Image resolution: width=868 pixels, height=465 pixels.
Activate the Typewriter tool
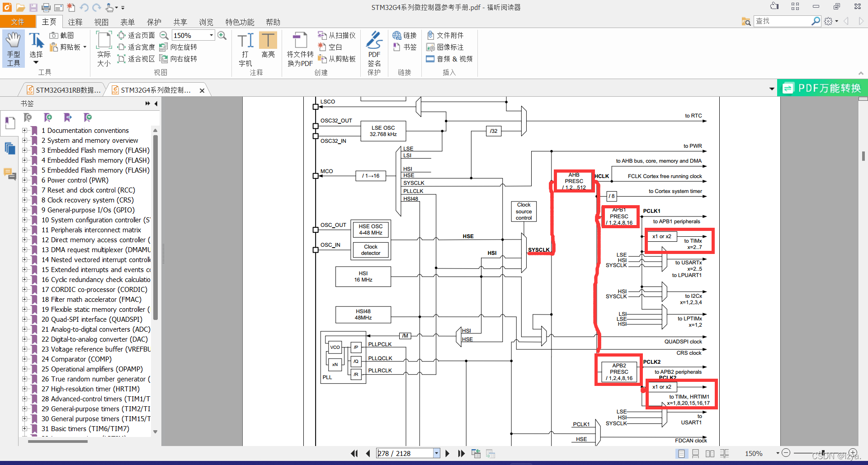click(x=245, y=49)
